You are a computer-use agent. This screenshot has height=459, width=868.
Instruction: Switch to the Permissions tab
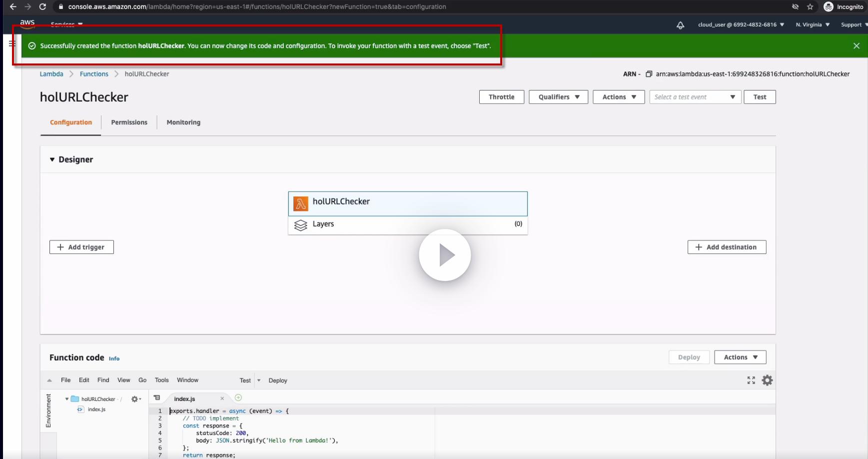(x=129, y=122)
